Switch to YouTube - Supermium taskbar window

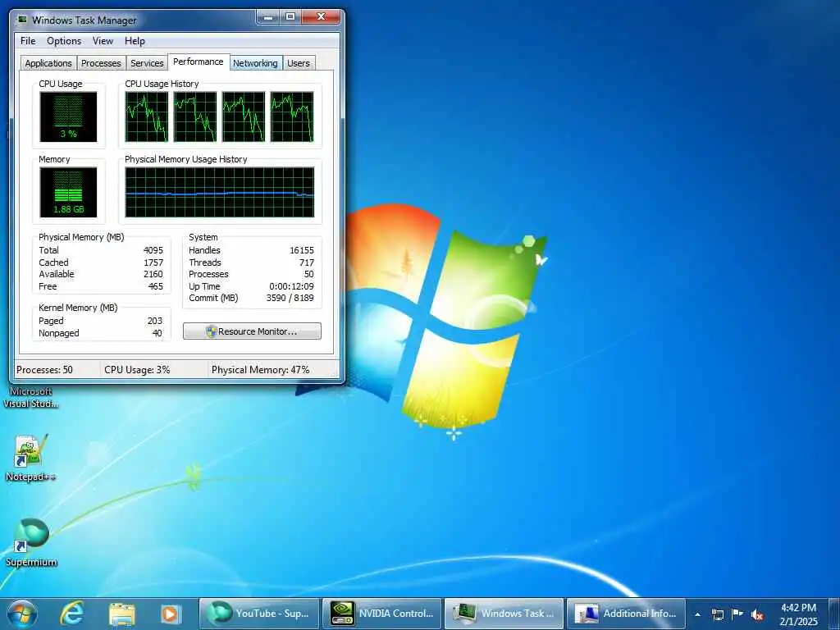pos(260,614)
